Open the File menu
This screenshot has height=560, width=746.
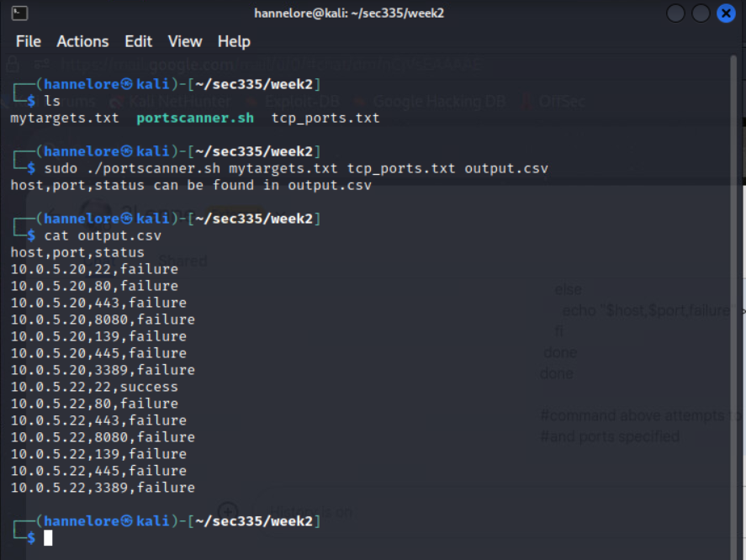pos(28,41)
